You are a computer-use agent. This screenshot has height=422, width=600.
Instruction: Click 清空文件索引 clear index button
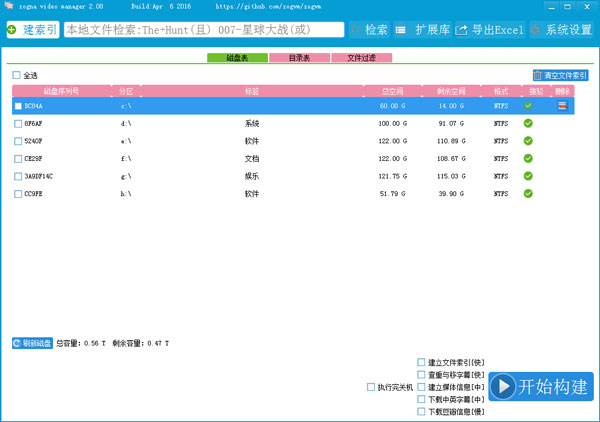pos(560,75)
